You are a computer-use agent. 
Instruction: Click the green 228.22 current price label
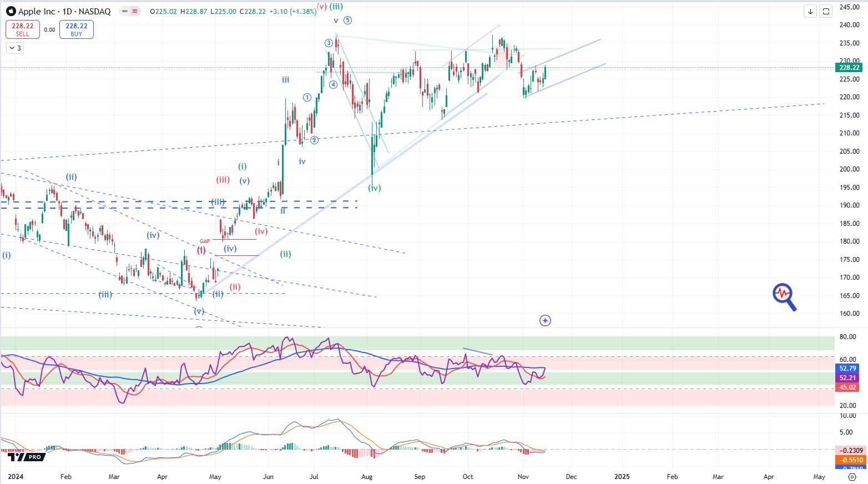[x=849, y=68]
